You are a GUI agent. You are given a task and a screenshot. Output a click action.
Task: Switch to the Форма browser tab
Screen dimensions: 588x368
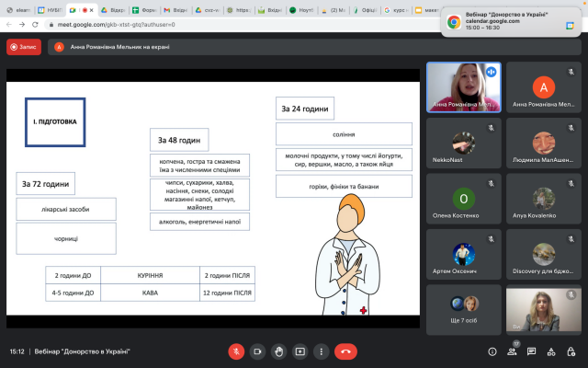tap(144, 9)
